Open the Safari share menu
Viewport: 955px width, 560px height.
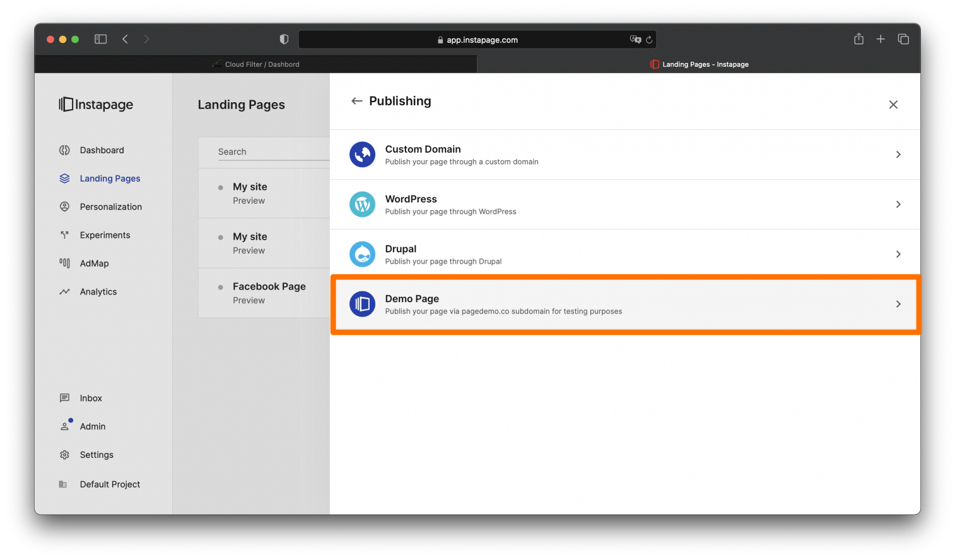tap(858, 38)
